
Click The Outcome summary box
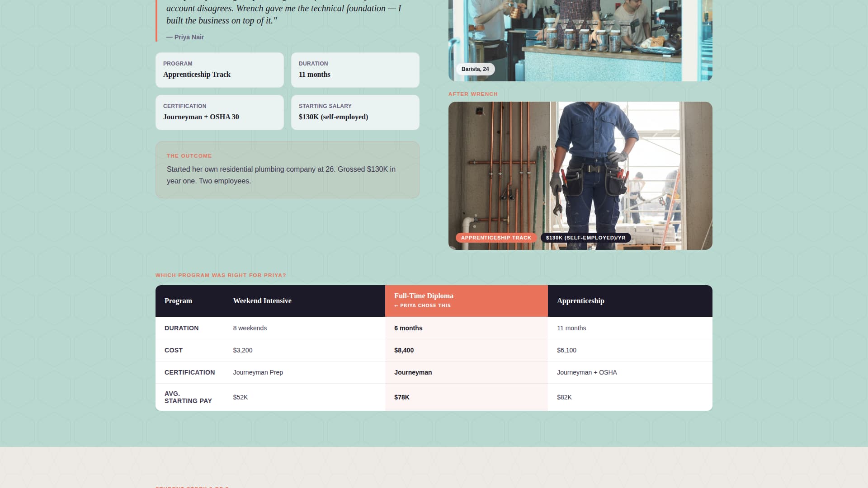tap(288, 170)
